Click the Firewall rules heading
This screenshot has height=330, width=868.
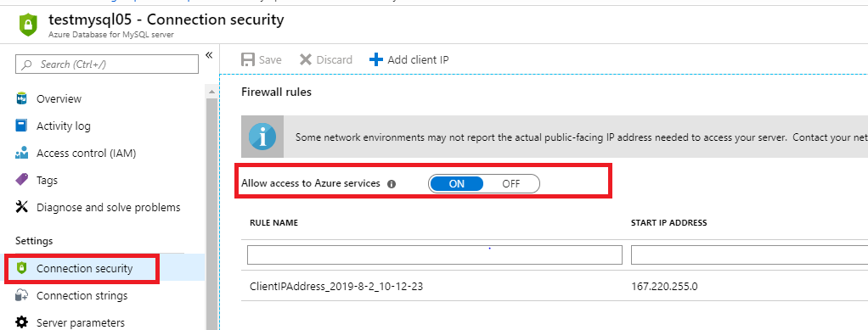[276, 92]
